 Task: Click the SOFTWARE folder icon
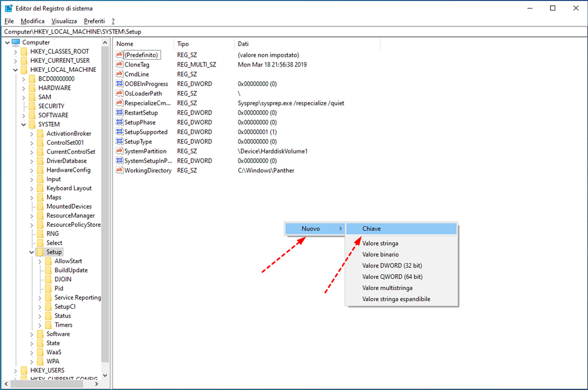click(x=32, y=115)
